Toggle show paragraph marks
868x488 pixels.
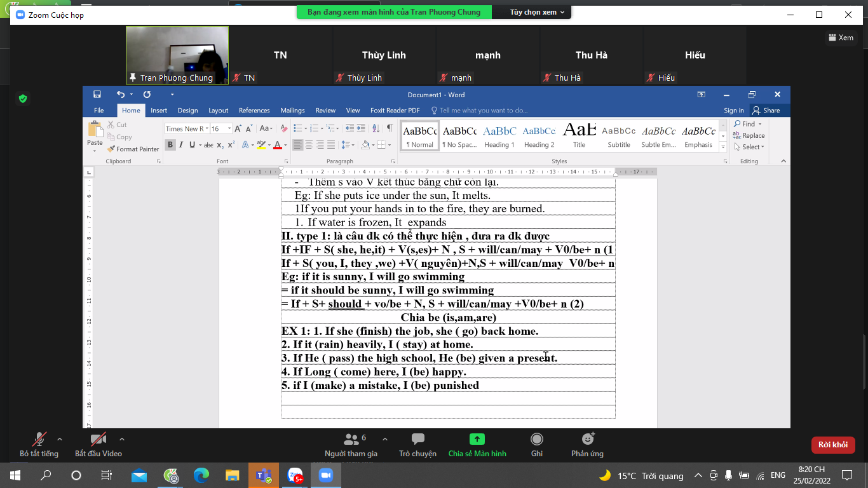tap(390, 128)
